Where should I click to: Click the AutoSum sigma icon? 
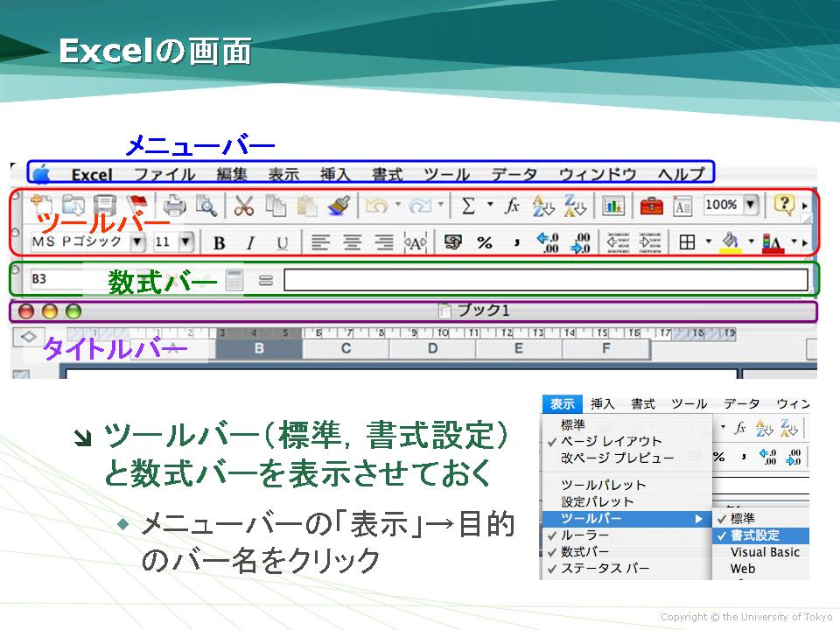point(468,205)
